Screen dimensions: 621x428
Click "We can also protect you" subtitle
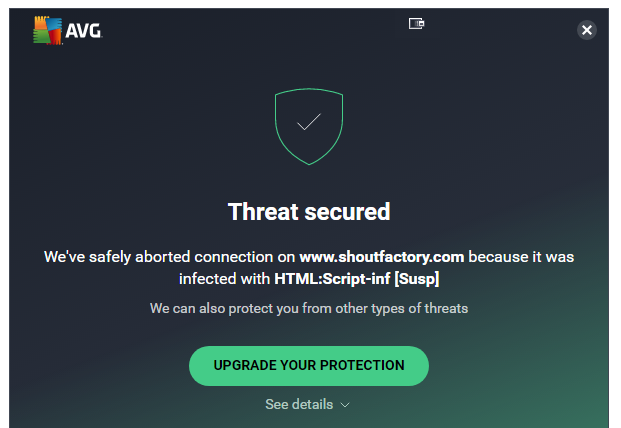tap(224, 308)
